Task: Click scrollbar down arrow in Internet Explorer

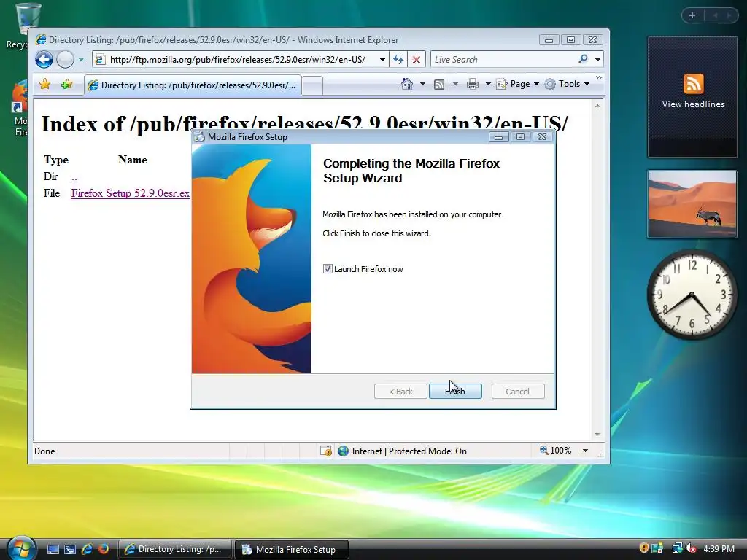Action: coord(597,435)
